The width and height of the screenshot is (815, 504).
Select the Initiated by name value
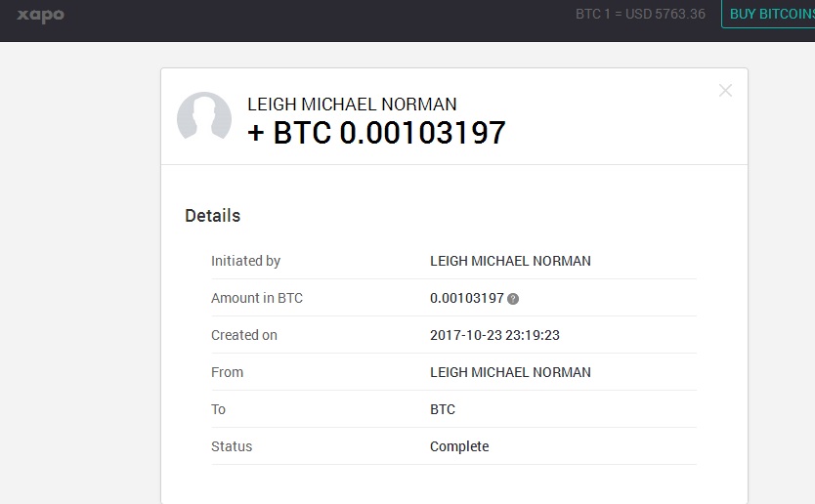point(510,261)
